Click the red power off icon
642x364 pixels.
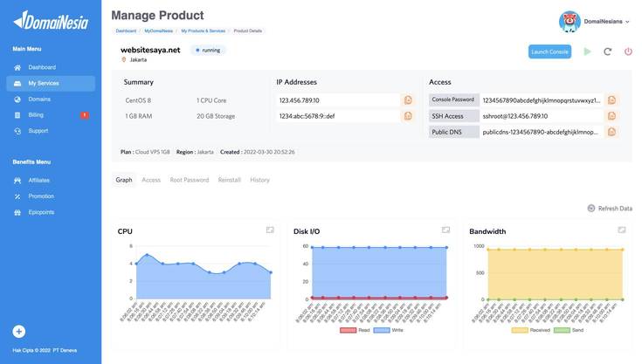point(628,52)
